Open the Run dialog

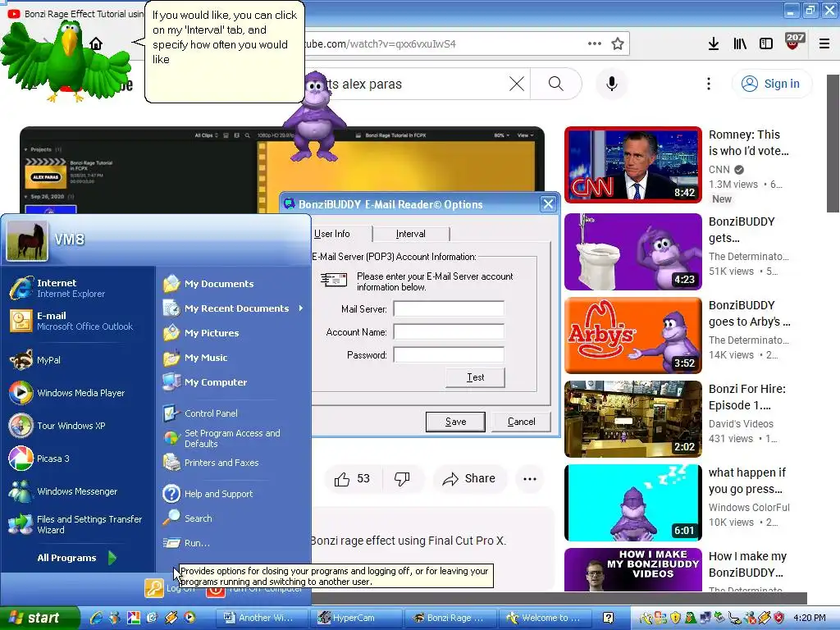[186, 543]
